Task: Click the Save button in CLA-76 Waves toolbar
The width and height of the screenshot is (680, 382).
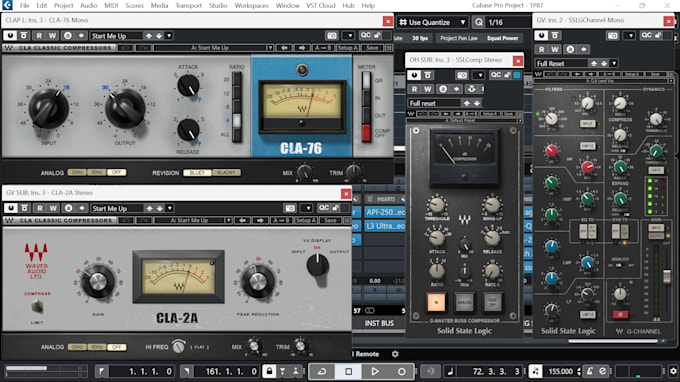Action: (x=372, y=48)
